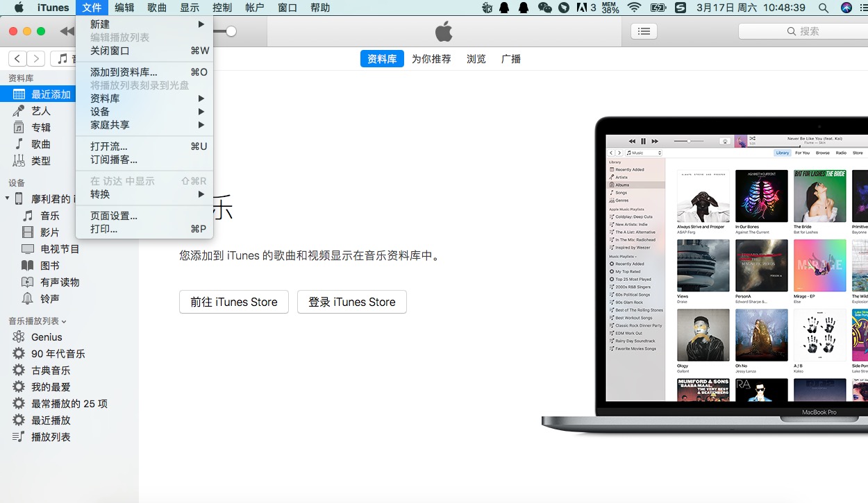868x503 pixels.
Task: Click the rewind playback button
Action: pyautogui.click(x=67, y=31)
